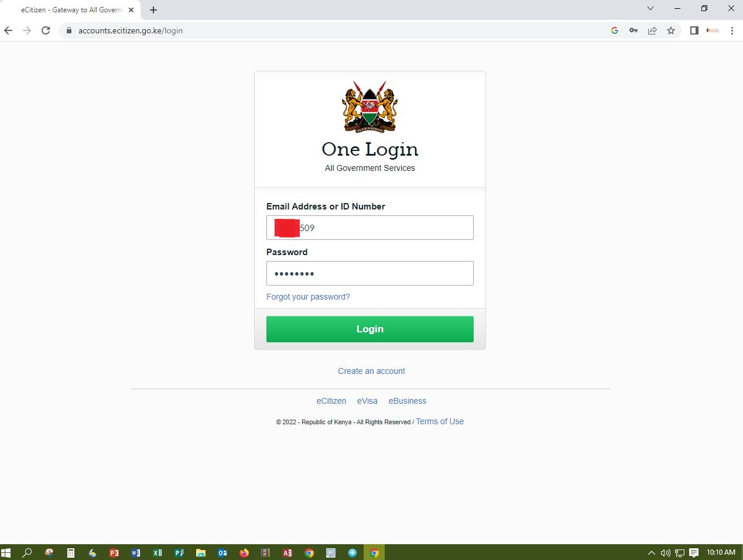View site information via the padlock icon

coord(69,30)
